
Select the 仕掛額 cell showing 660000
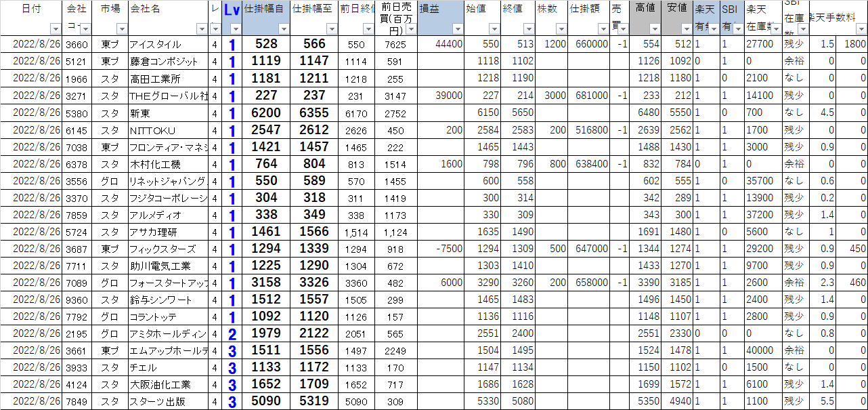click(x=588, y=44)
